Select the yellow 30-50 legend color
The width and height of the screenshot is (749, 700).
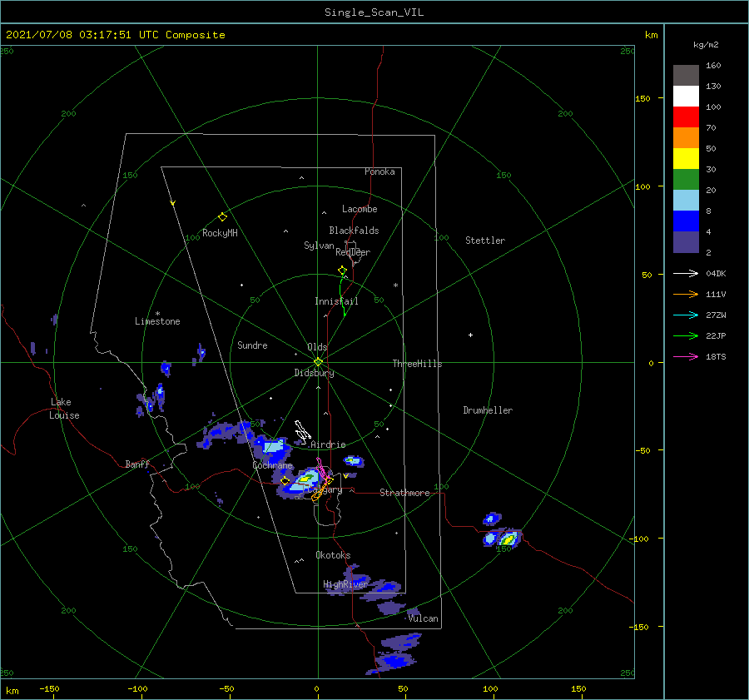pos(686,159)
